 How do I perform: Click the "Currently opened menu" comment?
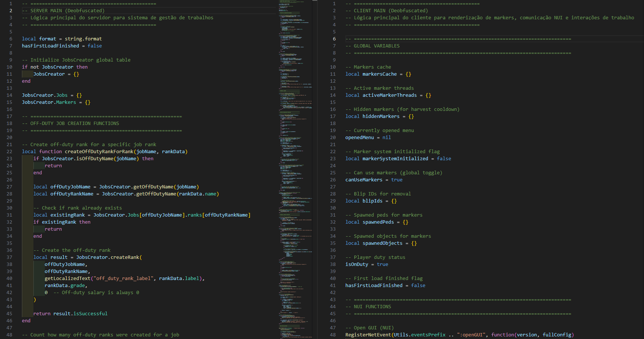(x=380, y=131)
